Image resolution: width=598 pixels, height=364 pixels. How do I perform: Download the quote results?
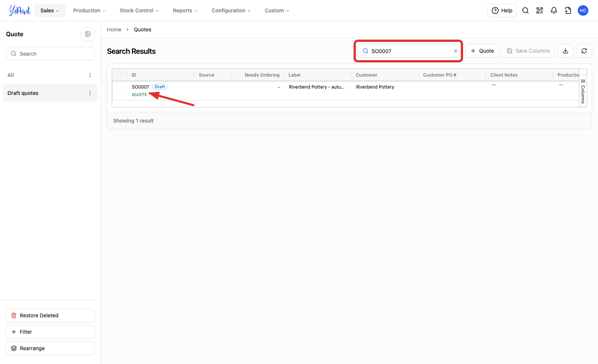(x=565, y=51)
